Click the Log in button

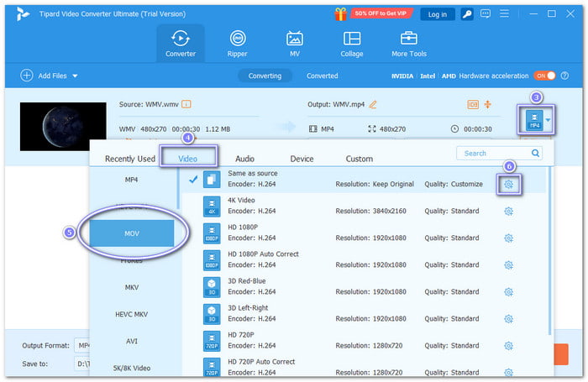pyautogui.click(x=437, y=14)
